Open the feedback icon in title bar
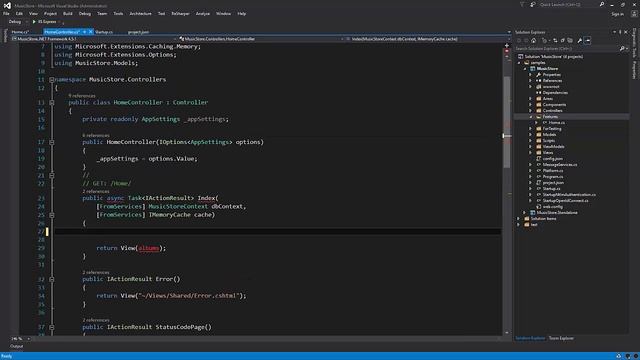 pos(533,4)
